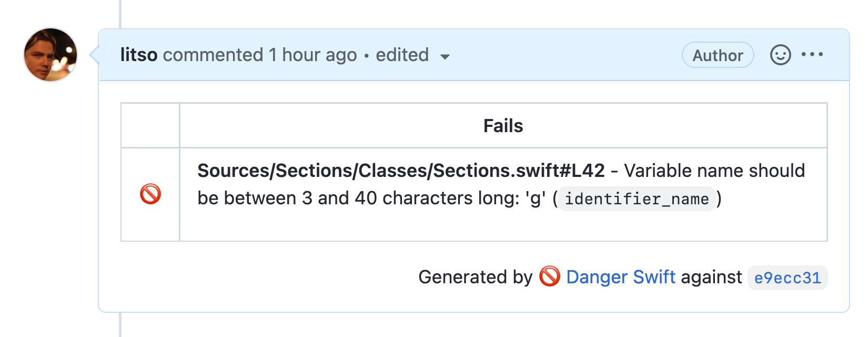Show edit history via the edited label

coord(402,55)
